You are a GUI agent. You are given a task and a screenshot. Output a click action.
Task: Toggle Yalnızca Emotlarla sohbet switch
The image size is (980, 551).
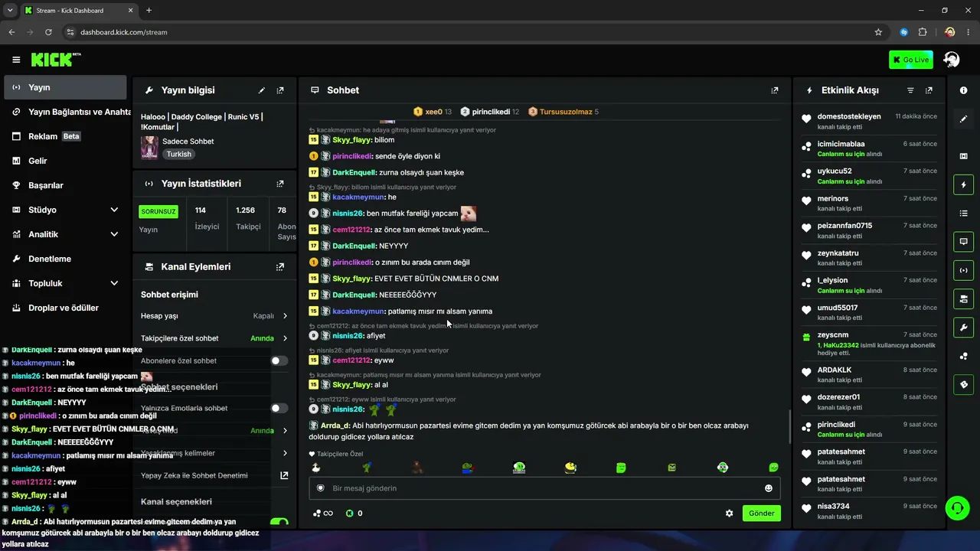[x=279, y=408]
